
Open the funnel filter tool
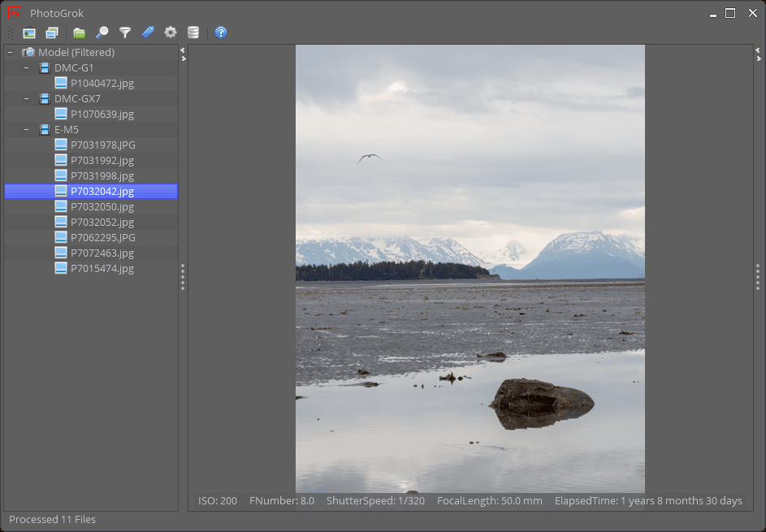(124, 32)
